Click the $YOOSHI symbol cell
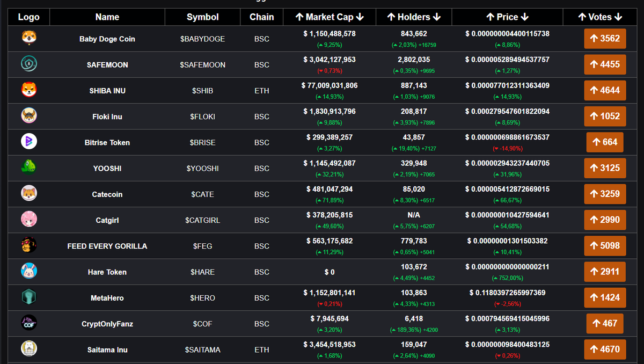 click(x=202, y=169)
